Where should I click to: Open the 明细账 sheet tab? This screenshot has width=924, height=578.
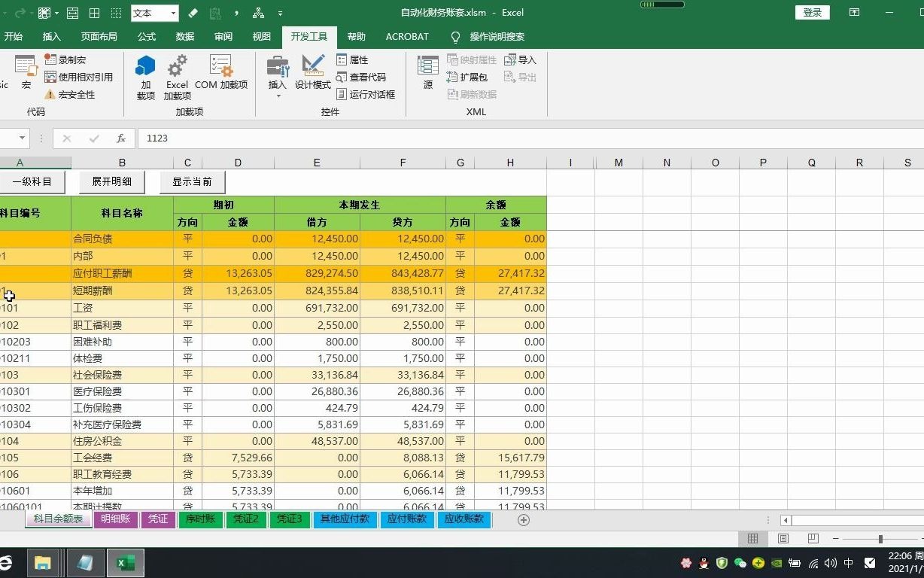(114, 519)
